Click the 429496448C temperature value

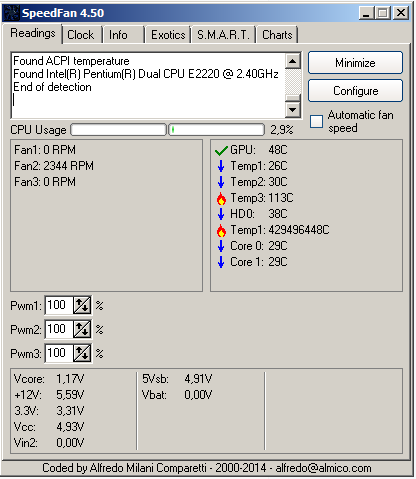click(x=299, y=230)
